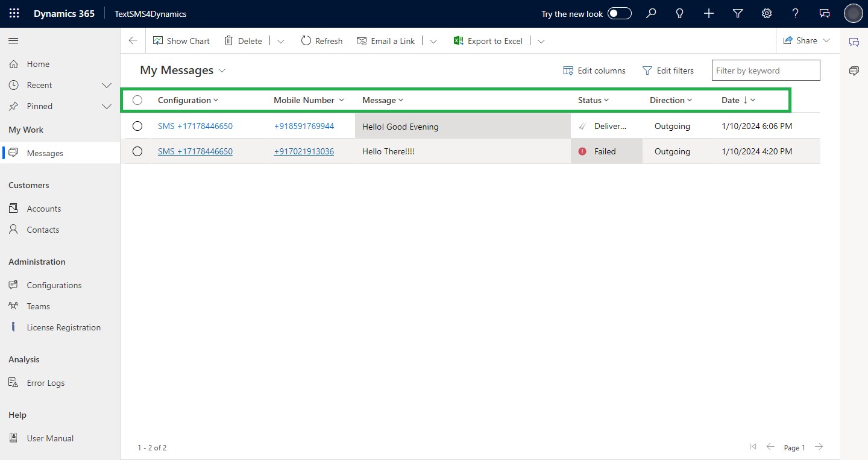Open the advanced find funnel icon

tap(738, 13)
